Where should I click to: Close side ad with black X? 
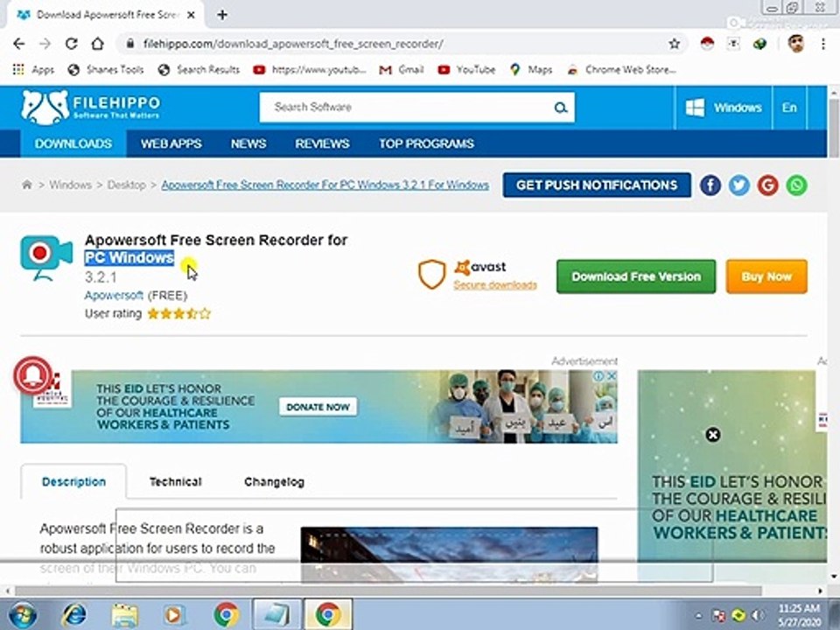pos(712,435)
